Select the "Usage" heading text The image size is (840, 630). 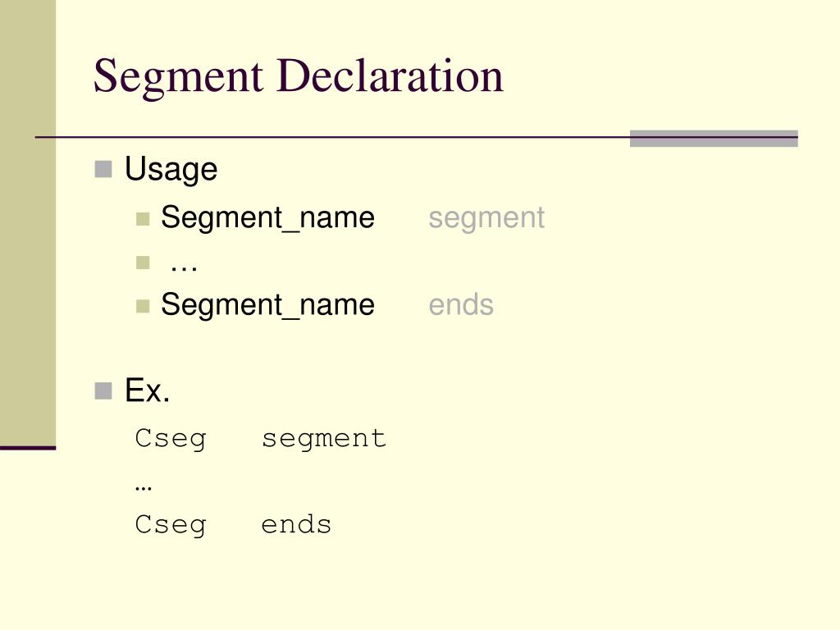[x=171, y=170]
